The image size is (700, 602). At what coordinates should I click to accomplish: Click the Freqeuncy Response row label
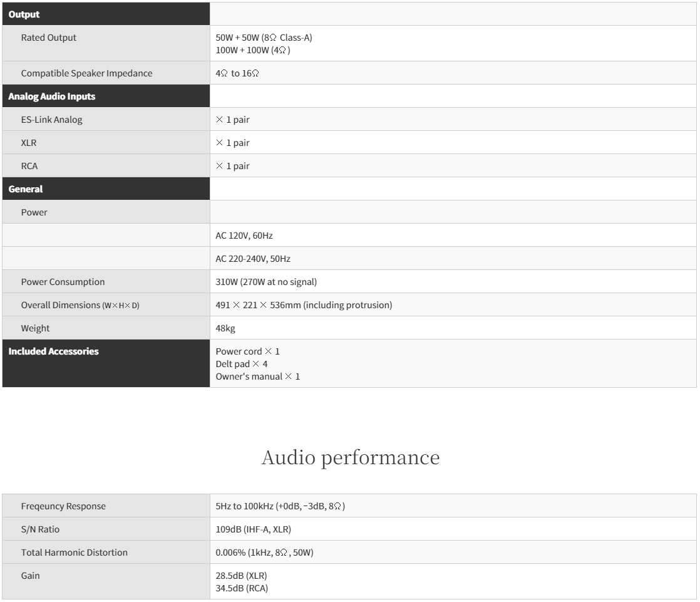(63, 506)
